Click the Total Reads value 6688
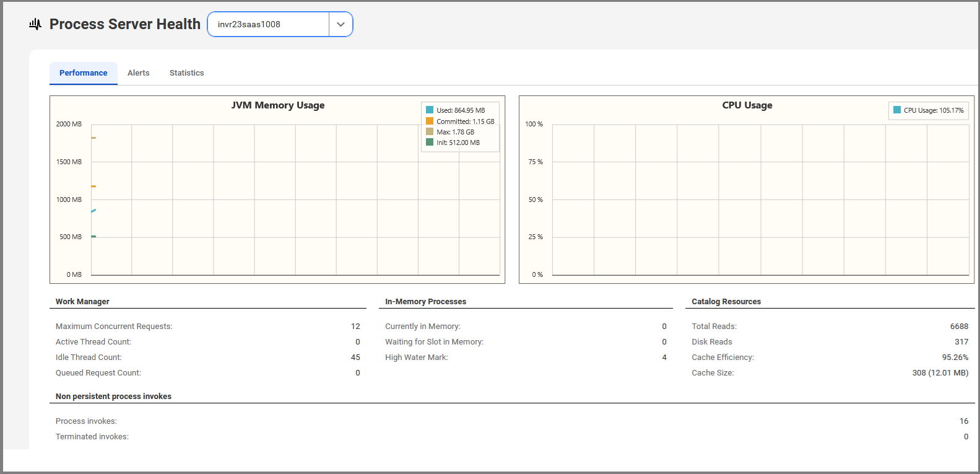 point(959,327)
